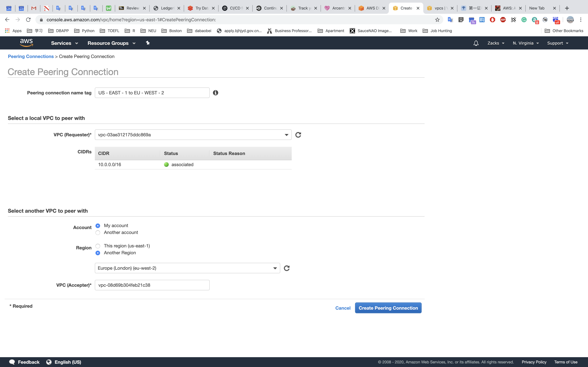
Task: Go to Peering Connections breadcrumb link
Action: pyautogui.click(x=31, y=56)
